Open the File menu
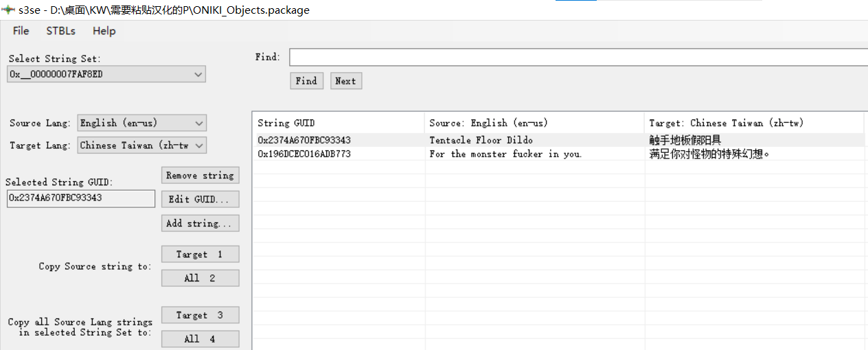 (x=21, y=31)
